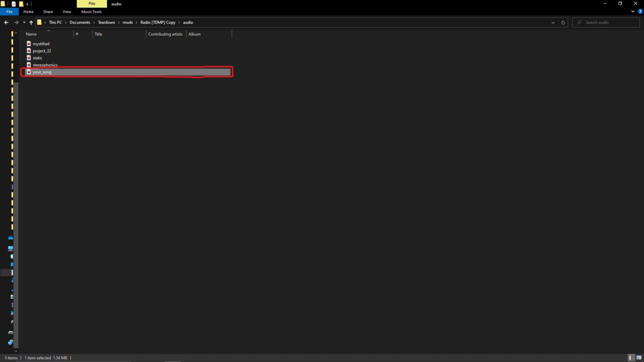This screenshot has width=644, height=362.
Task: Select the stereophonics audio file
Action: pyautogui.click(x=45, y=65)
